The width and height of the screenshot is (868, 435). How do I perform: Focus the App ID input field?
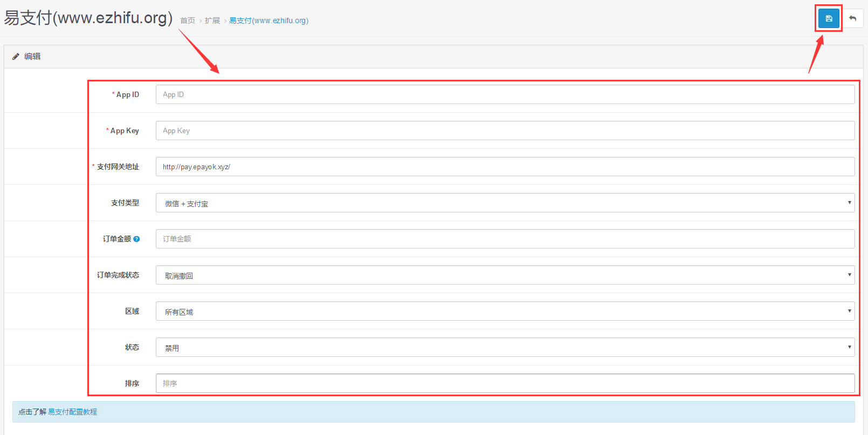[505, 94]
